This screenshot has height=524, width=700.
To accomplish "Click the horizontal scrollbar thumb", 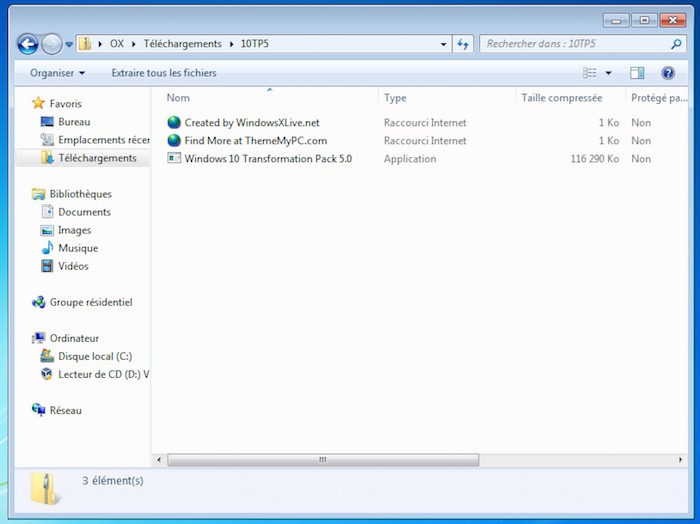I will (x=322, y=460).
